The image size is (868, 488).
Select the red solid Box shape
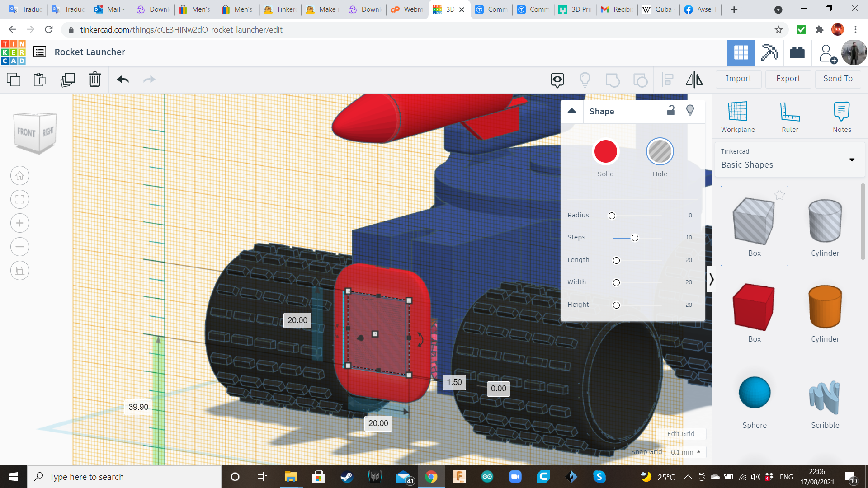point(754,307)
